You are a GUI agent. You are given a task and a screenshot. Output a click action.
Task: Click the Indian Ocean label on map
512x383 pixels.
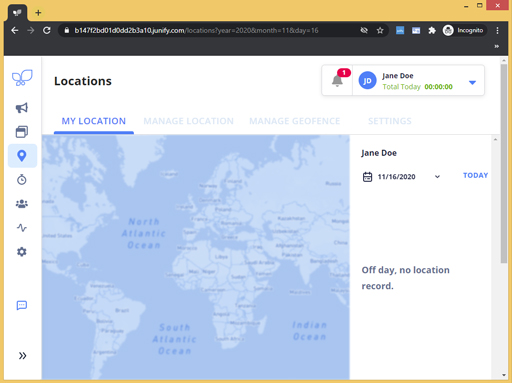pyautogui.click(x=309, y=331)
